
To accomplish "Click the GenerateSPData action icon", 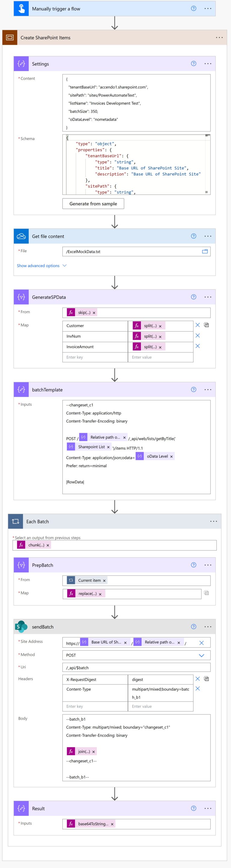I will pos(21,297).
